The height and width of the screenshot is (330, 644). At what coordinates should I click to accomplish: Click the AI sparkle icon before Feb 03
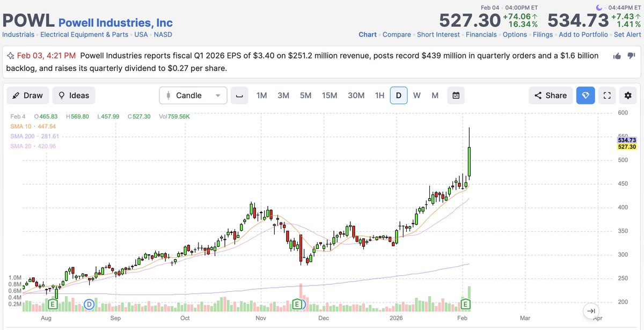(x=10, y=56)
